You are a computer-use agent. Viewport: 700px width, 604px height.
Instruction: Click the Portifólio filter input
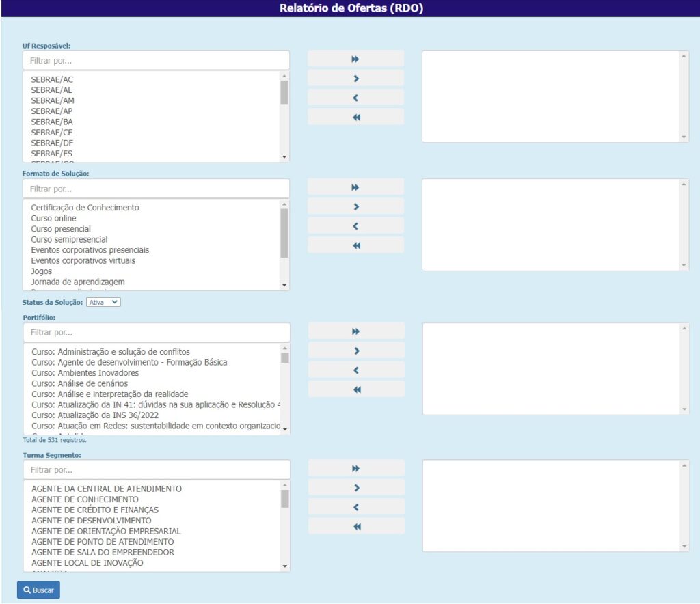[157, 333]
